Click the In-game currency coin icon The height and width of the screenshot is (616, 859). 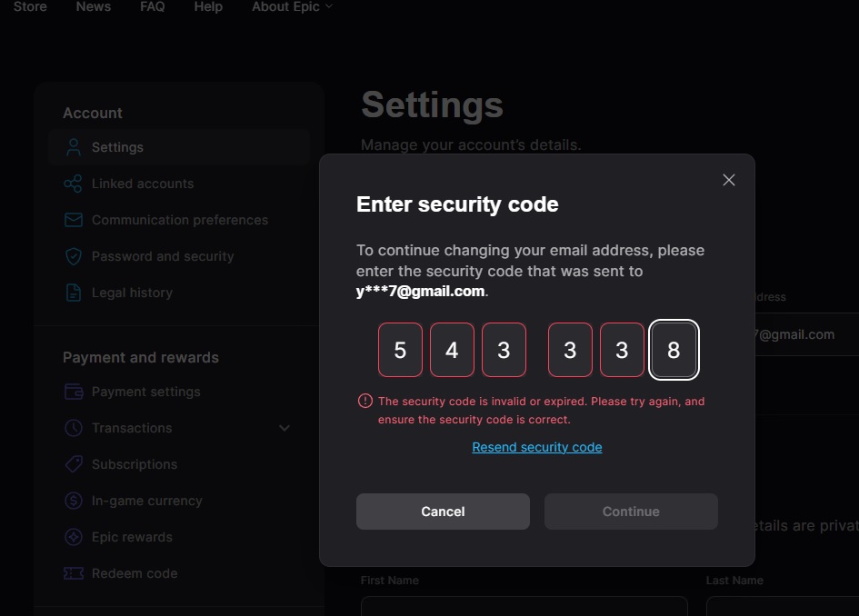click(x=74, y=501)
